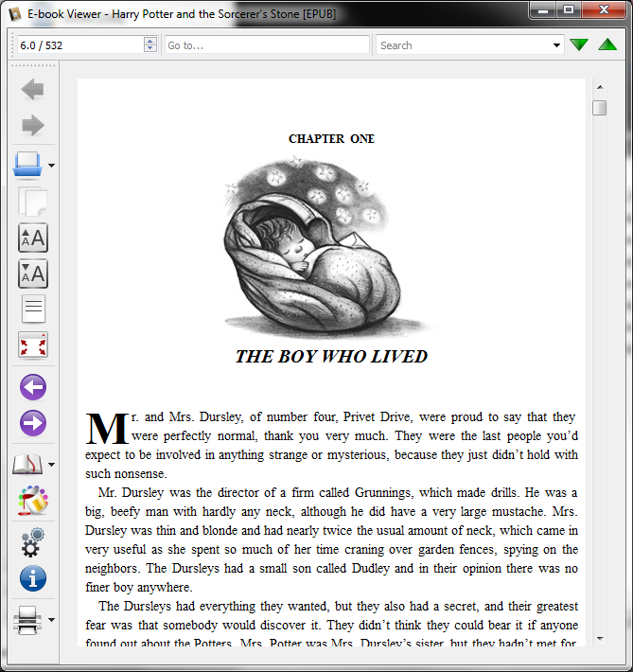
Task: Decrease font size with the smaller A icon
Action: pos(33,274)
